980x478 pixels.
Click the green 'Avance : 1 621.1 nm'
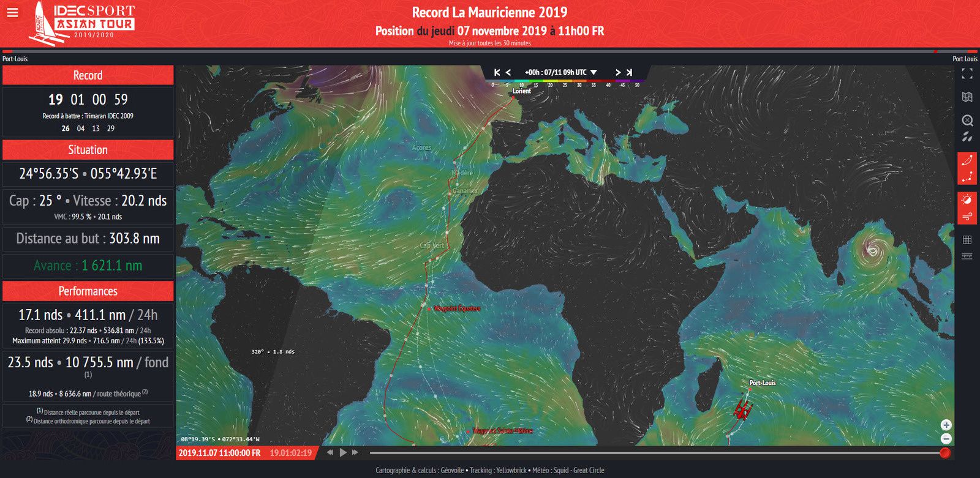[x=88, y=266]
